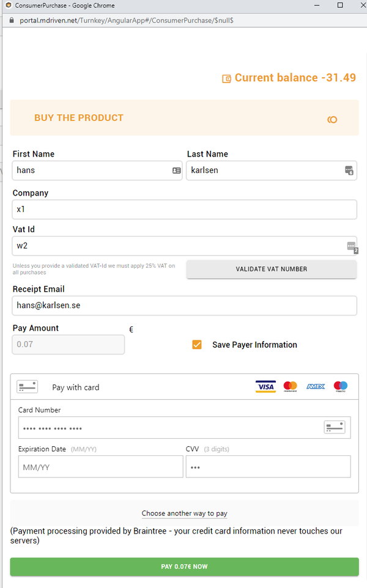
Task: Focus the Card Number input field
Action: tap(184, 427)
